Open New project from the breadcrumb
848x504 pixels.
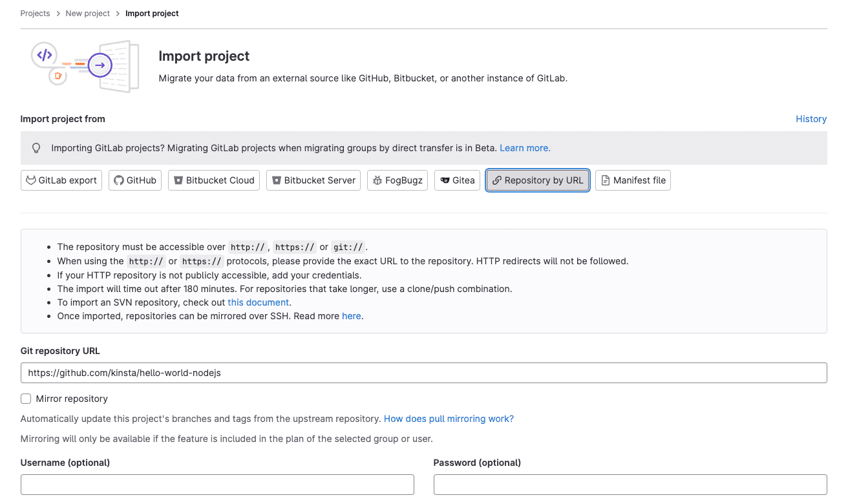click(x=87, y=13)
